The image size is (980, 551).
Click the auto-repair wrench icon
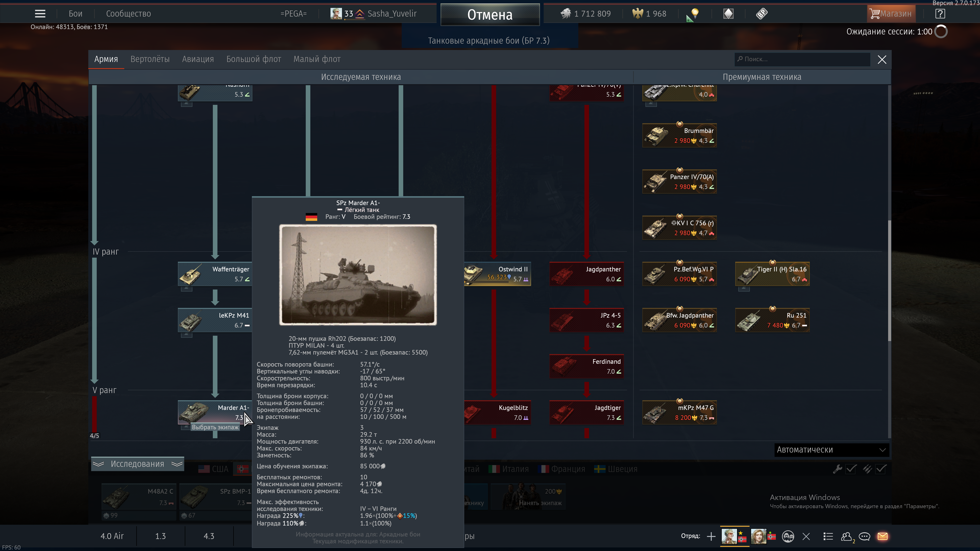pos(837,469)
